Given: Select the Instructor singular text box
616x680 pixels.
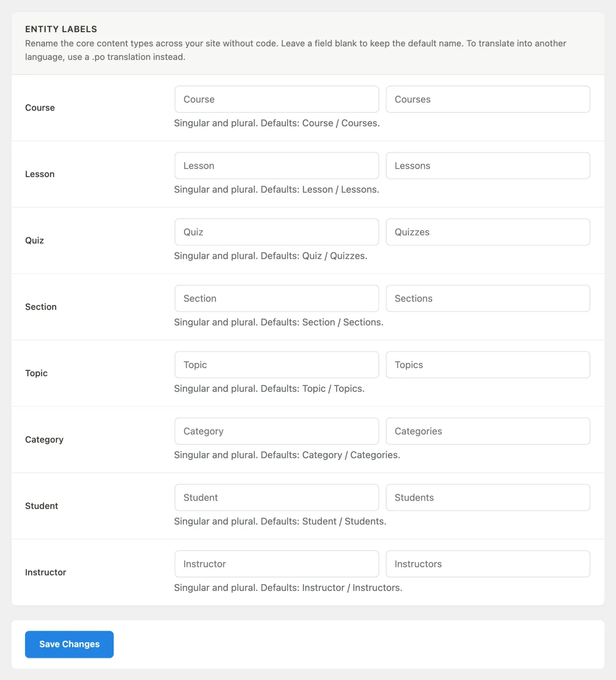Looking at the screenshot, I should (x=276, y=564).
